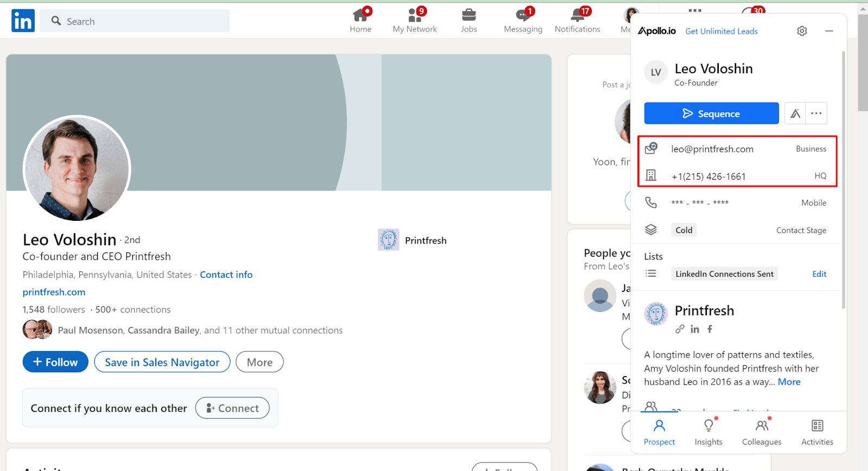Click the LinkedIn logo icon
This screenshot has width=868, height=471.
pyautogui.click(x=23, y=21)
